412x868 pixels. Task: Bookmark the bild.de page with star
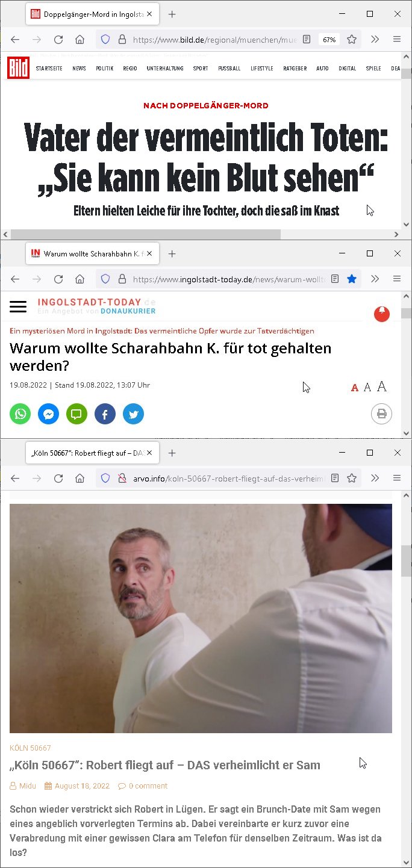(352, 39)
